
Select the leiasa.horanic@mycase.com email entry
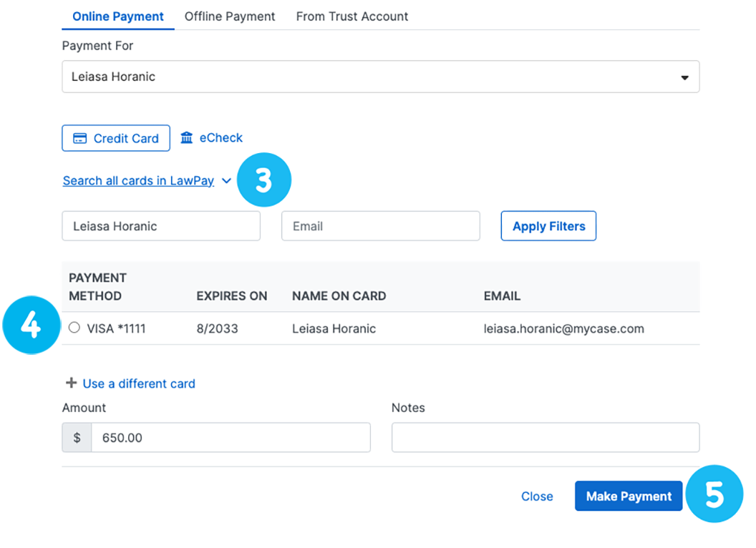pyautogui.click(x=563, y=328)
